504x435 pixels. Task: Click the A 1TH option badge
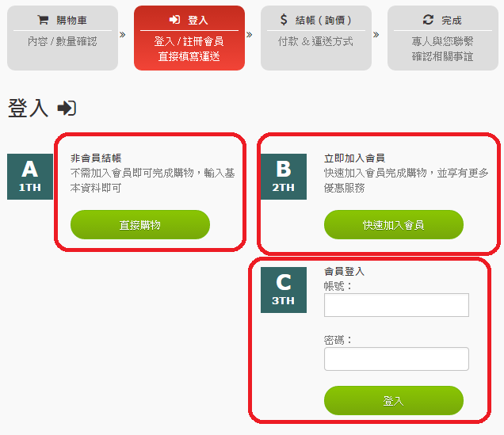click(x=30, y=177)
